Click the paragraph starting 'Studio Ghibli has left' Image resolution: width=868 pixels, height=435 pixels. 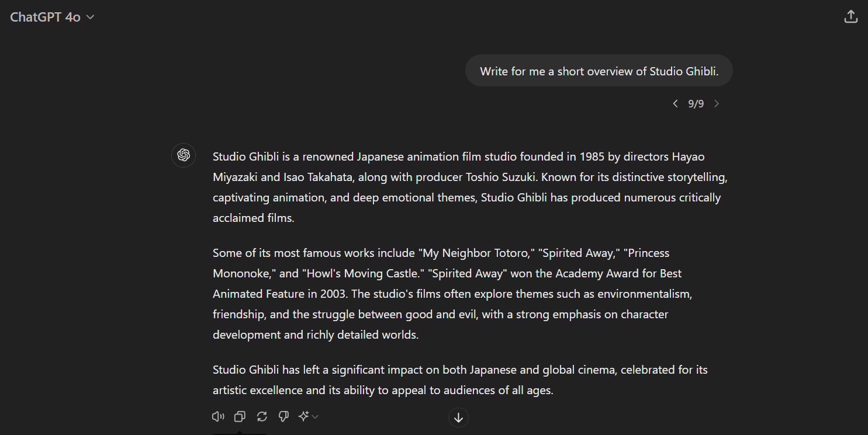tap(460, 380)
